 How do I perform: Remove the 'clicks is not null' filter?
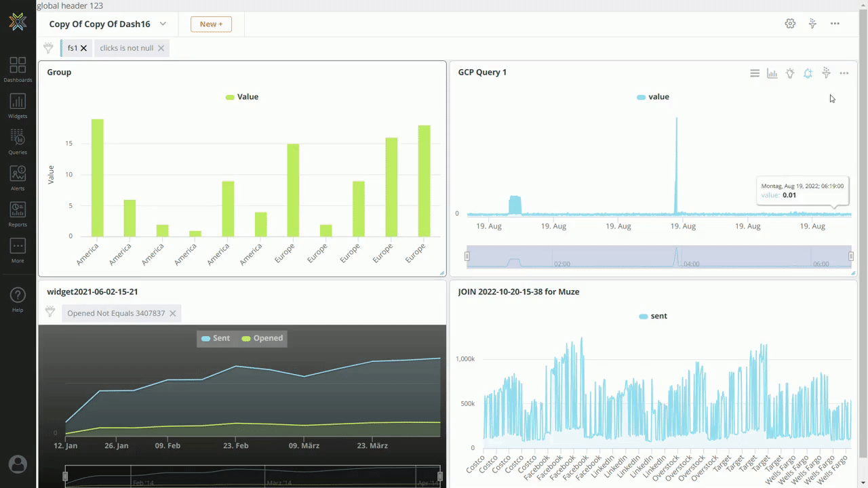pos(161,48)
